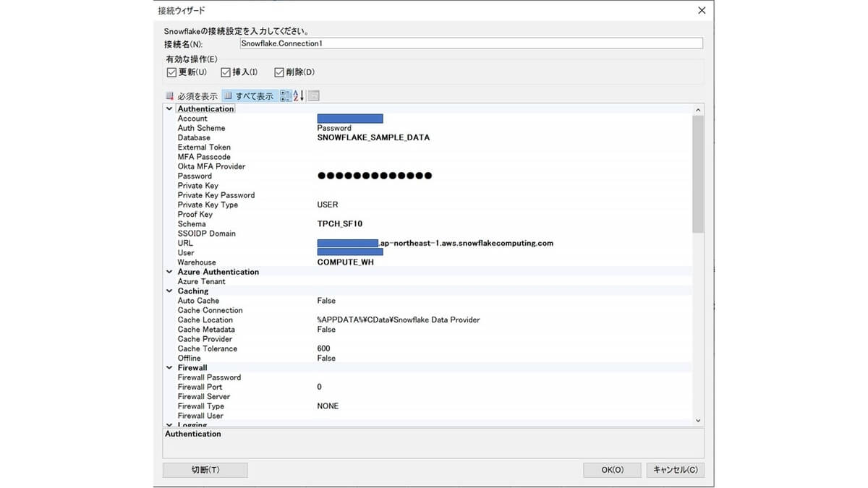Select the Firewall Port property label
This screenshot has width=868, height=488.
200,387
